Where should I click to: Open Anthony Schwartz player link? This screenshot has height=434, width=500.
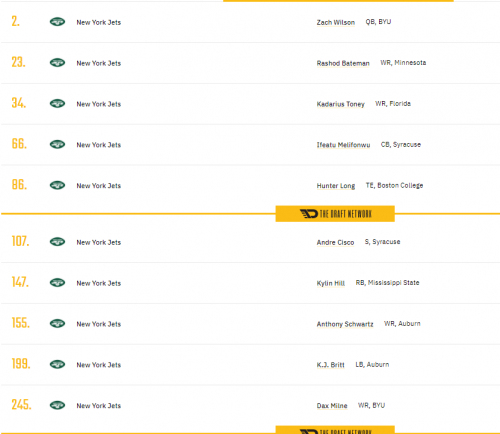(x=345, y=324)
